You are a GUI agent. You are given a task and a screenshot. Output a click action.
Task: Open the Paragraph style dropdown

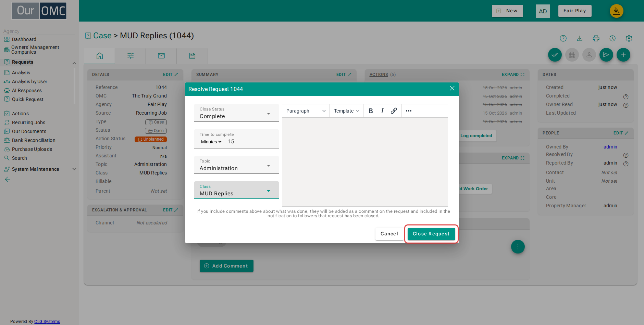click(306, 111)
